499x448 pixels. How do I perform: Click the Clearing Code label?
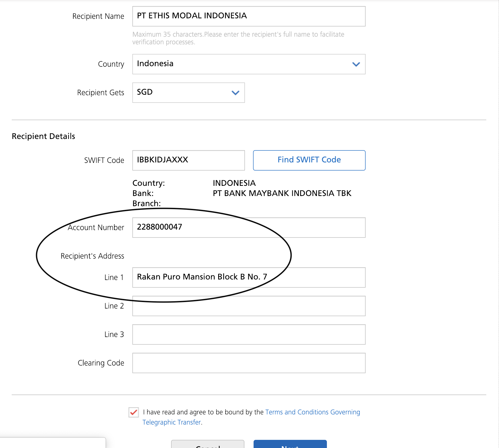pyautogui.click(x=101, y=363)
